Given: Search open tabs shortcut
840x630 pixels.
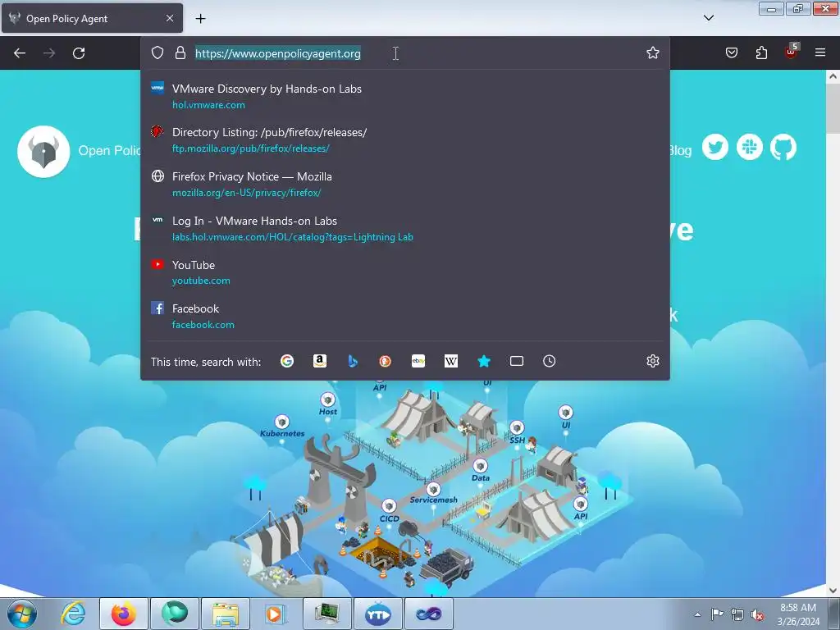Looking at the screenshot, I should click(x=517, y=361).
